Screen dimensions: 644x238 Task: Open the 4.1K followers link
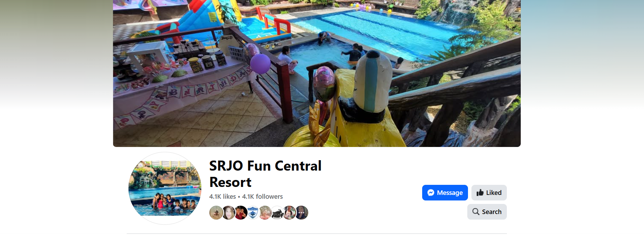click(x=262, y=197)
